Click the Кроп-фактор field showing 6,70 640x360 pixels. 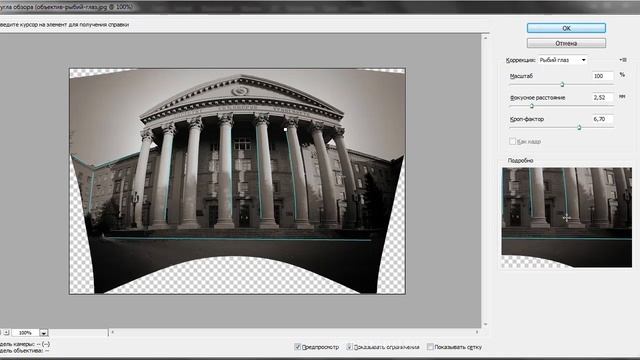pos(602,119)
